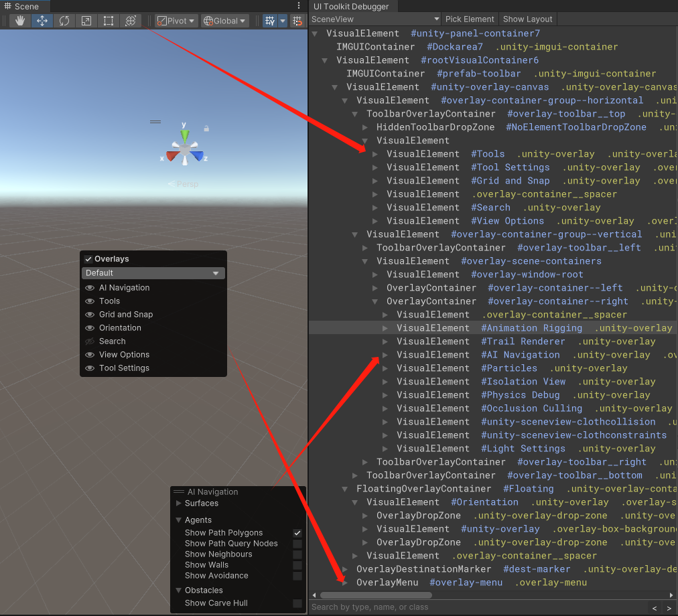Select the Rect transform tool
The width and height of the screenshot is (678, 616).
(x=108, y=21)
